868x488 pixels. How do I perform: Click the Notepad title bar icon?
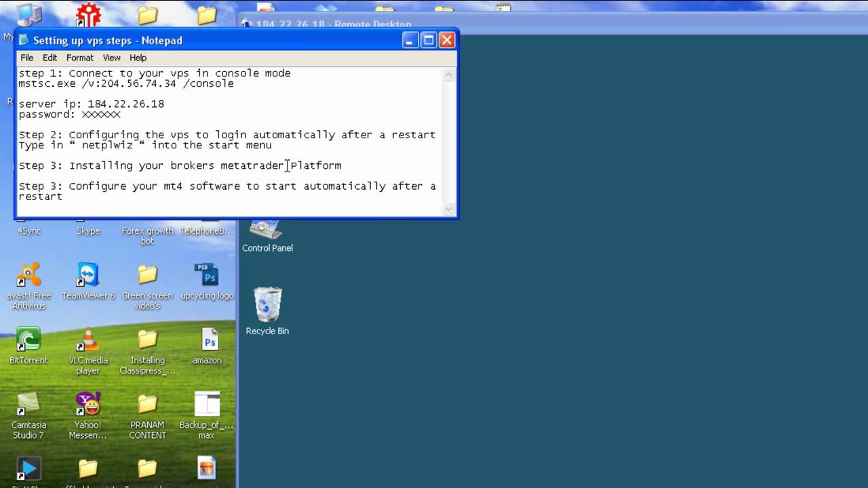pos(24,40)
